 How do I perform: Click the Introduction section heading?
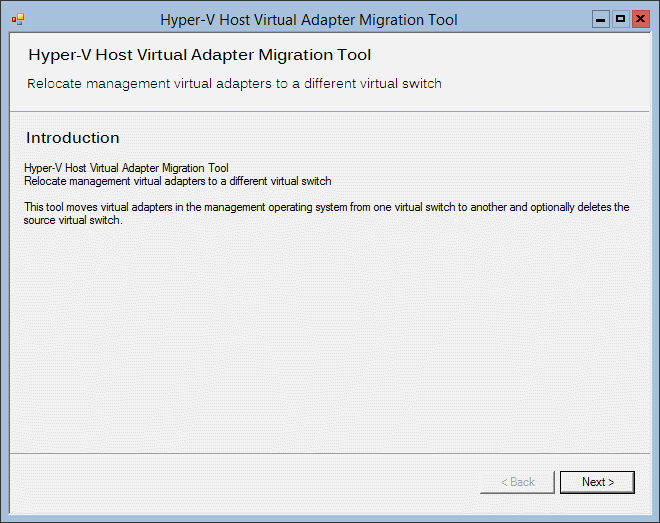point(72,138)
